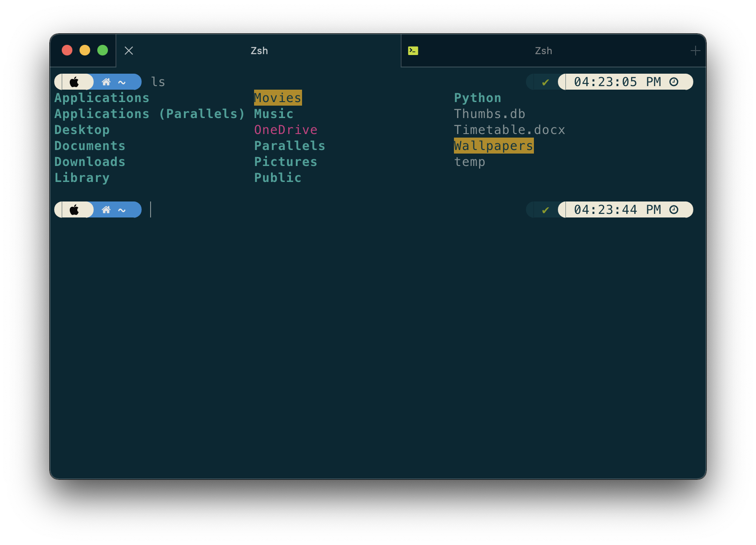Image resolution: width=756 pixels, height=545 pixels.
Task: Select the active left Zsh tab
Action: (259, 51)
